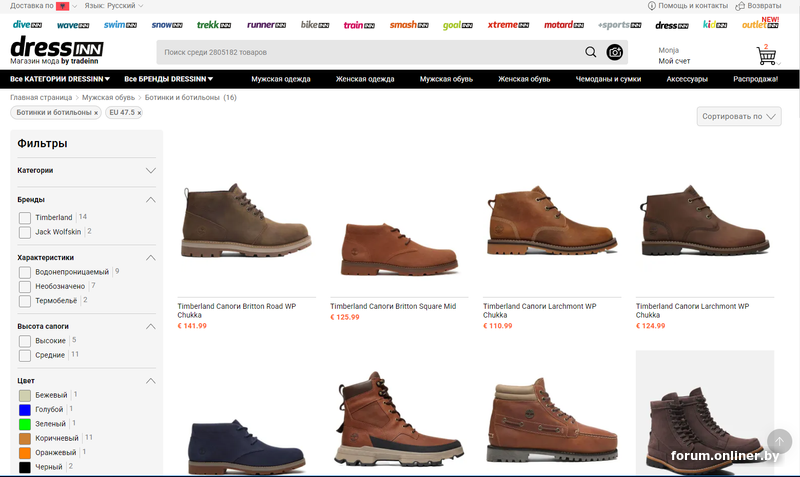The width and height of the screenshot is (800, 477).
Task: Open the Britton Road WP Chukka boot image
Action: (246, 220)
